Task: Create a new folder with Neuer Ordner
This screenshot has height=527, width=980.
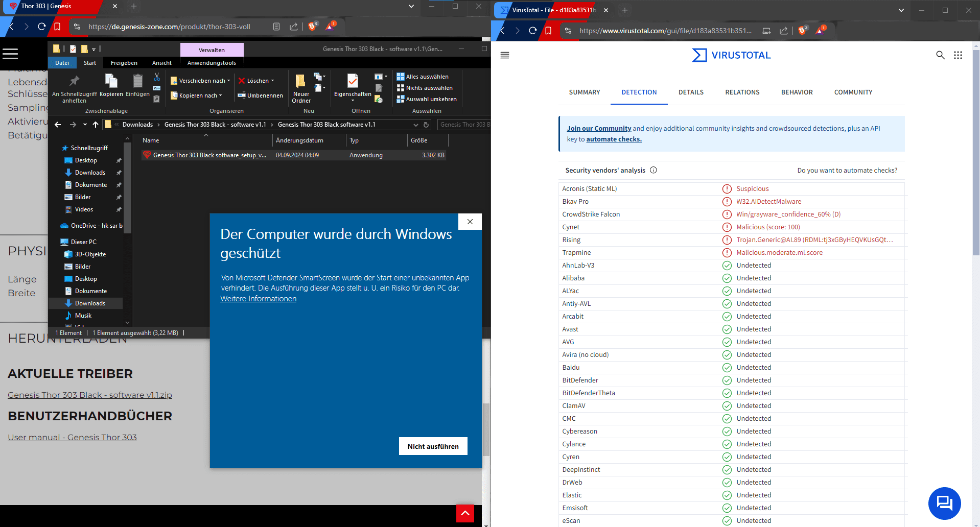Action: (301, 88)
